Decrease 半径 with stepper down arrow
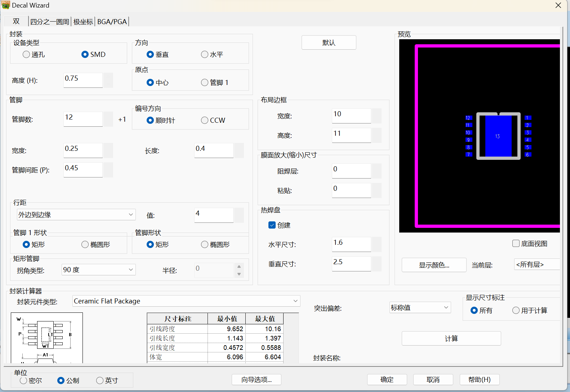Screen dimensions: 570x392 click(x=239, y=274)
